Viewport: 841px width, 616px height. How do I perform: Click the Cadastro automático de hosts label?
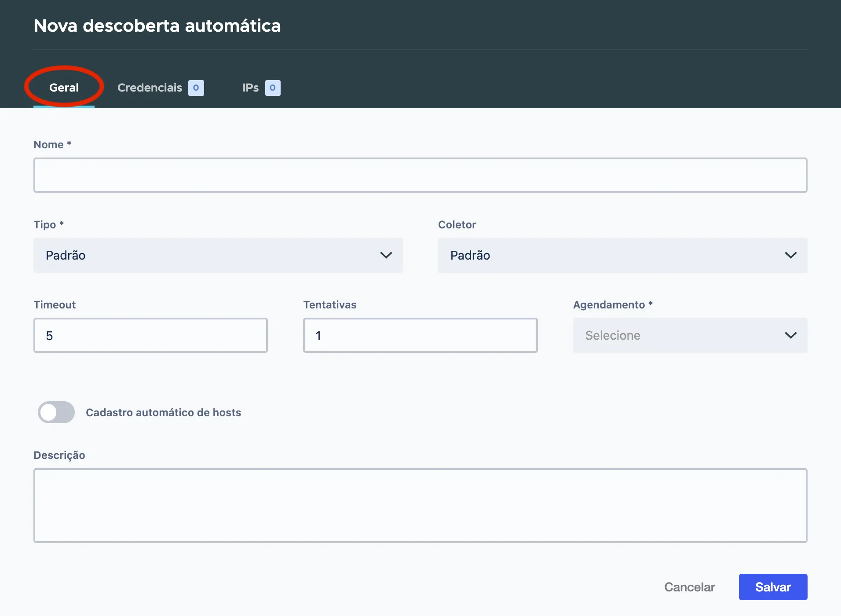[163, 412]
